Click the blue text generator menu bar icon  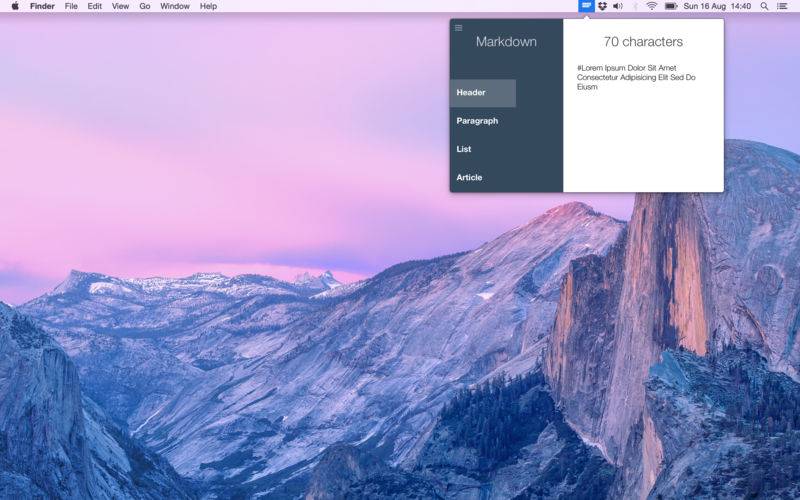click(586, 6)
